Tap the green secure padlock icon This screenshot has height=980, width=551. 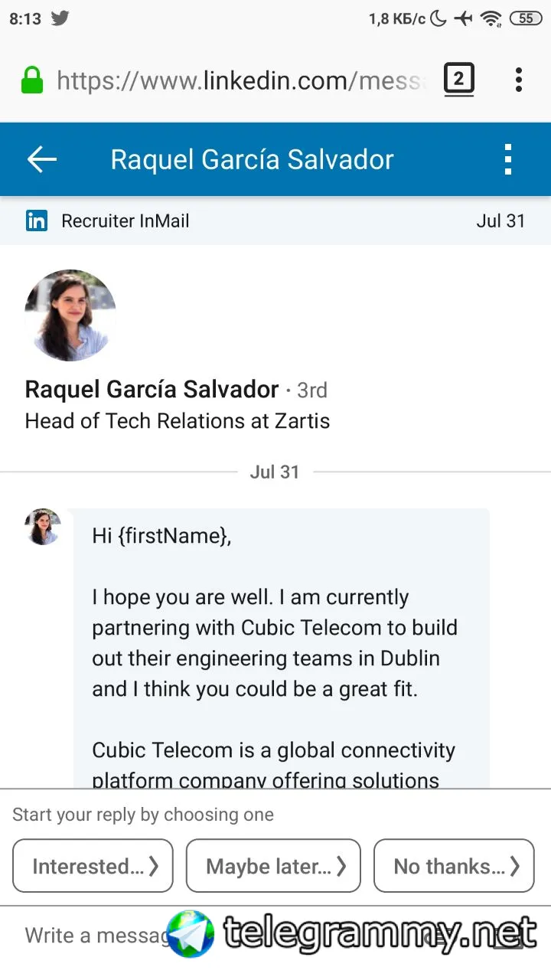[32, 80]
